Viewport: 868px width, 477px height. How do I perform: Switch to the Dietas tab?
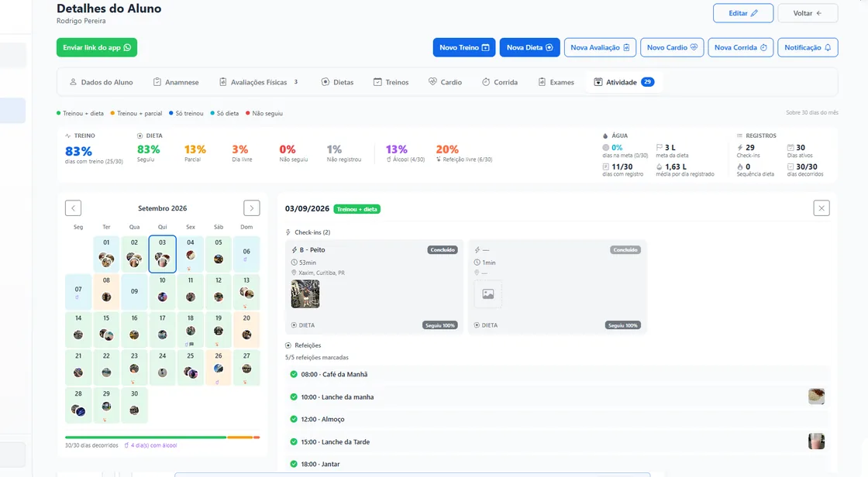337,82
